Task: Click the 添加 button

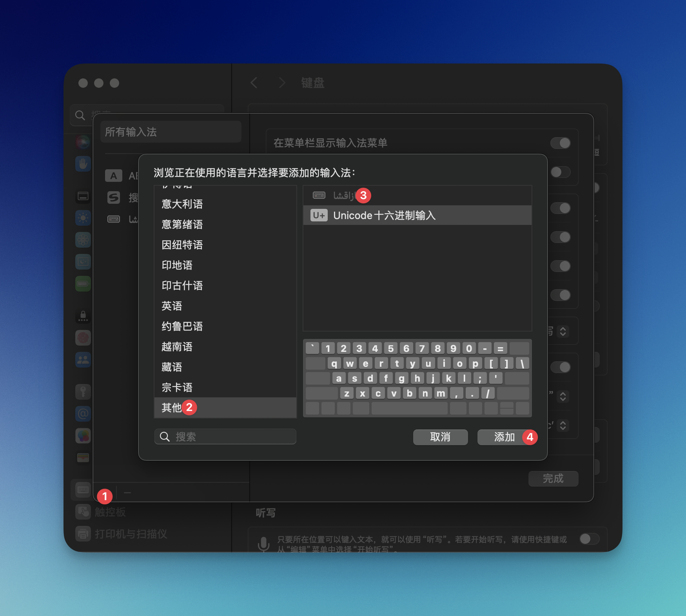Action: pyautogui.click(x=504, y=437)
